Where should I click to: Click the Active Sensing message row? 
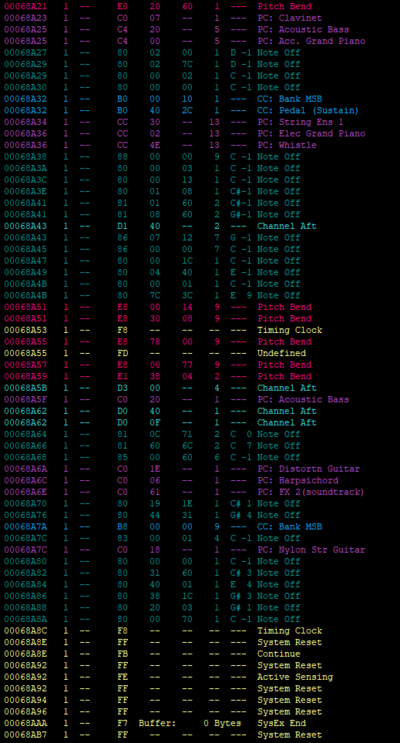(x=168, y=677)
